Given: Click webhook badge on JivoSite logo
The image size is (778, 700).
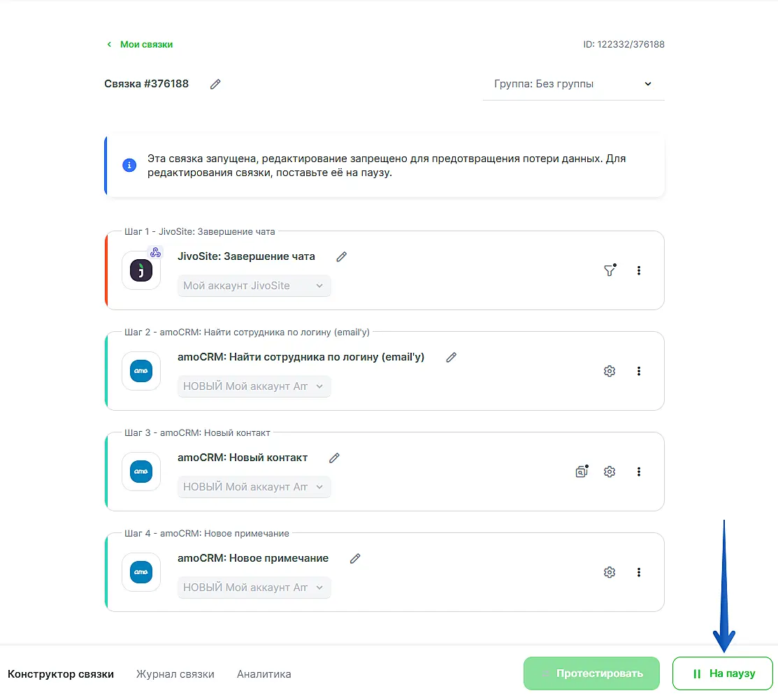Looking at the screenshot, I should click(155, 252).
